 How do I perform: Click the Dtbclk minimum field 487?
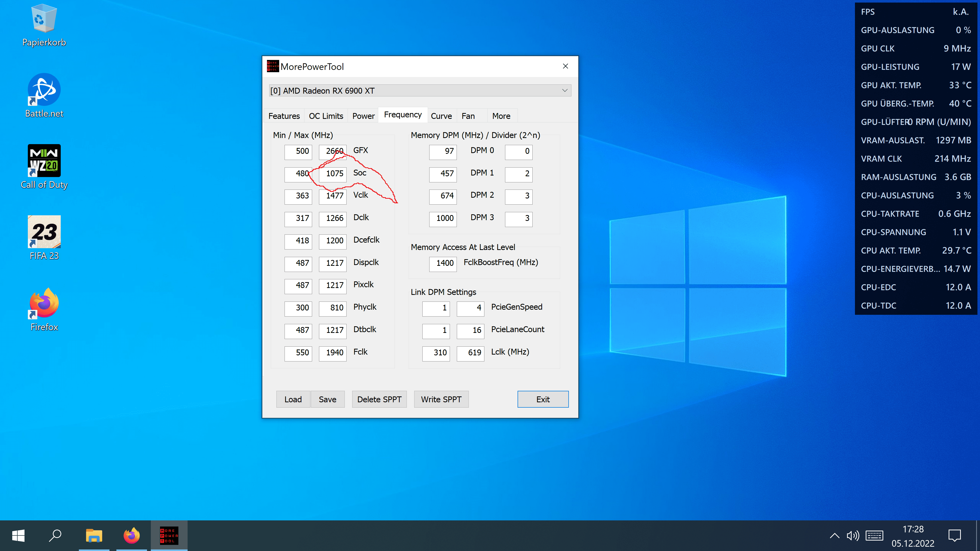[x=298, y=331]
